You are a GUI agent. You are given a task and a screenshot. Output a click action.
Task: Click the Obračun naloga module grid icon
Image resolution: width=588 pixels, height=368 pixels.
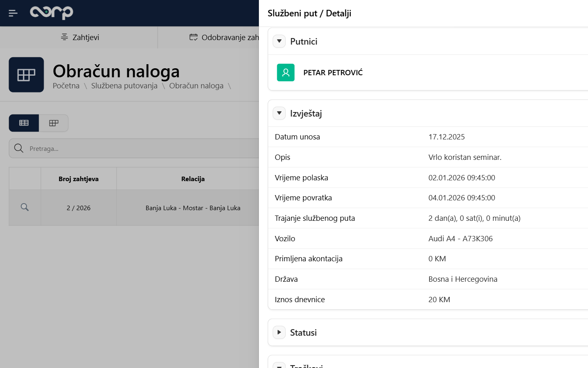pos(26,75)
